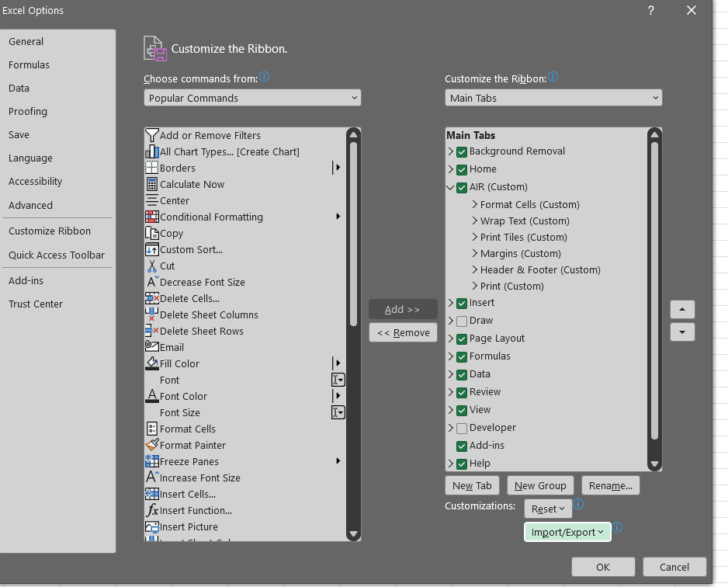Expand the Format Cells (Custom) group
Image resolution: width=728 pixels, height=587 pixels.
click(x=474, y=204)
